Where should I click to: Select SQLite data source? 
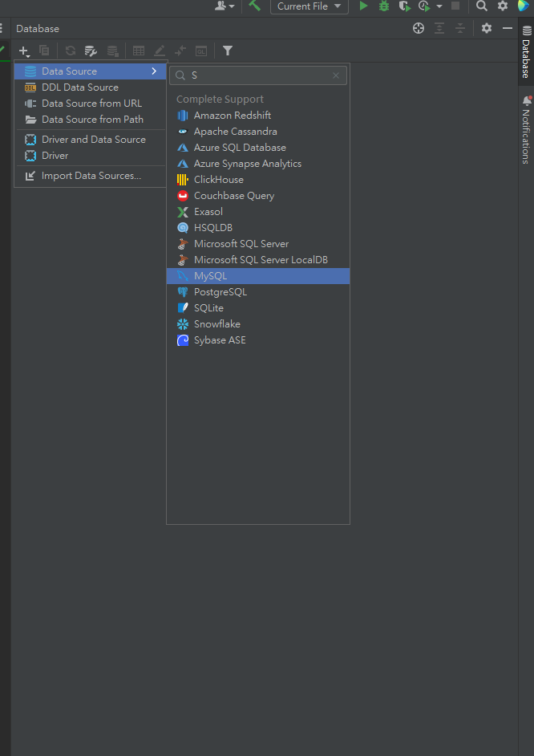click(x=258, y=308)
